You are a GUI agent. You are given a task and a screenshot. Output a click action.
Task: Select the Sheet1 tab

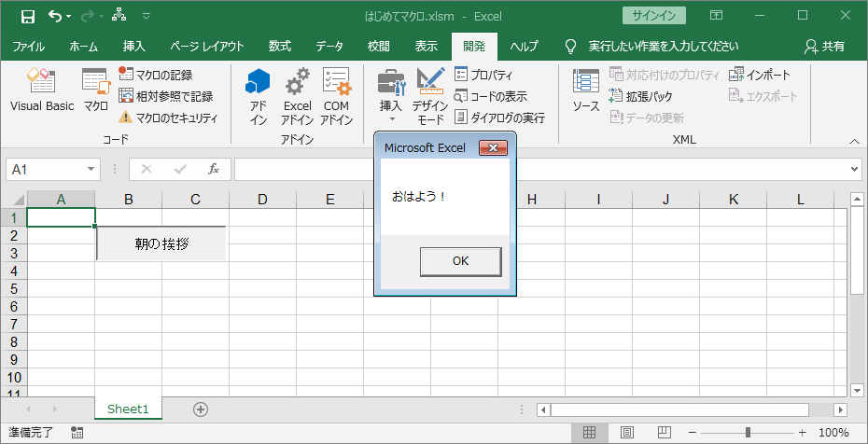[129, 409]
